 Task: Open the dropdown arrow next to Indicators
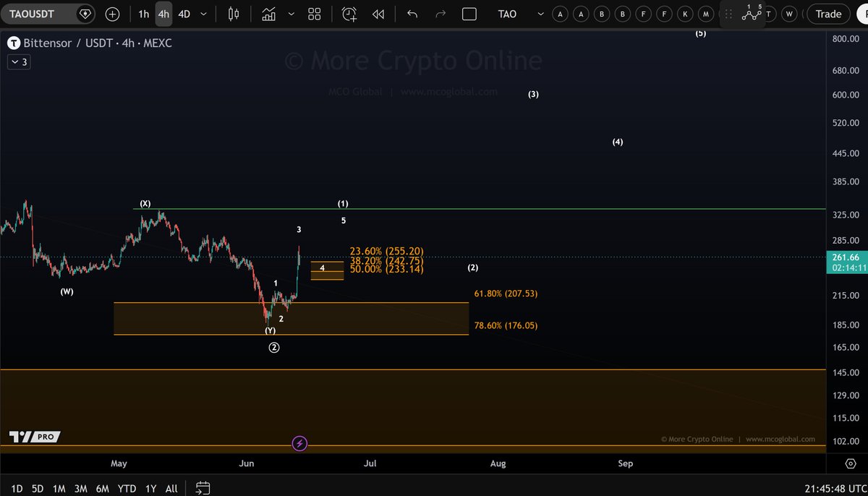291,14
